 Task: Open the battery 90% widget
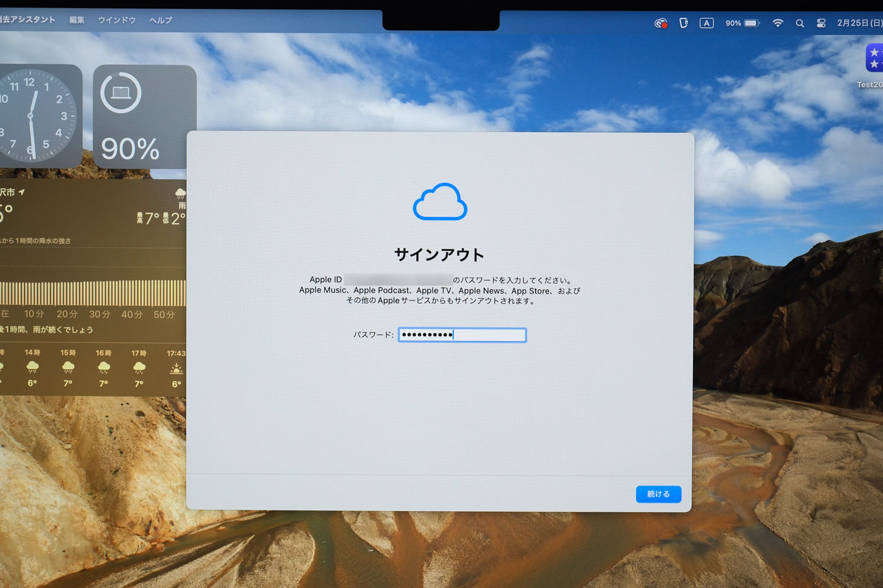tap(144, 117)
